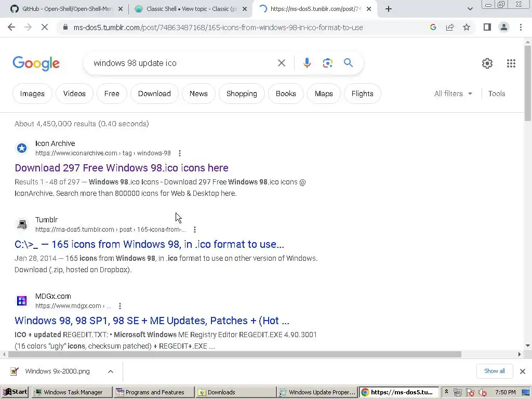Image resolution: width=532 pixels, height=399 pixels.
Task: Switch to Programs and Features window
Action: [x=154, y=392]
